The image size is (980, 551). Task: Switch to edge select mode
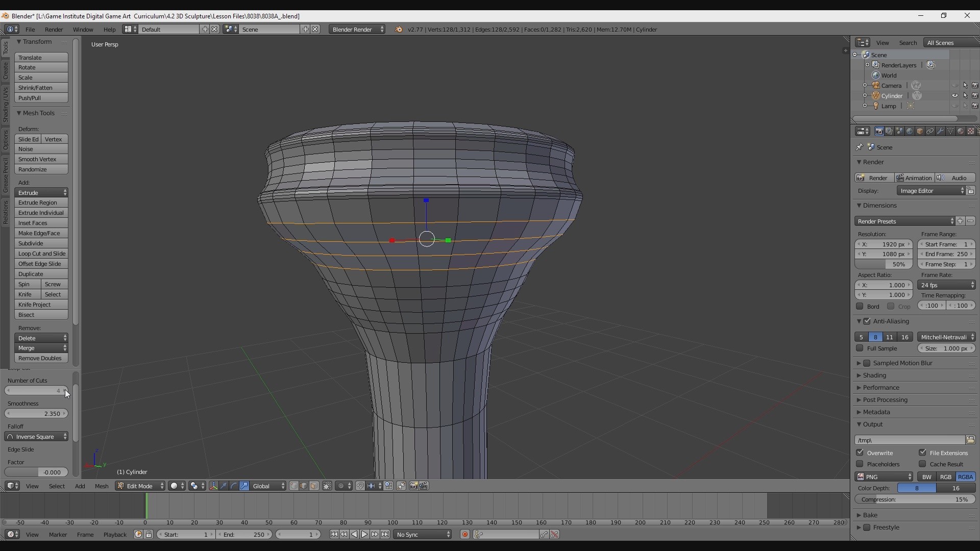(304, 486)
